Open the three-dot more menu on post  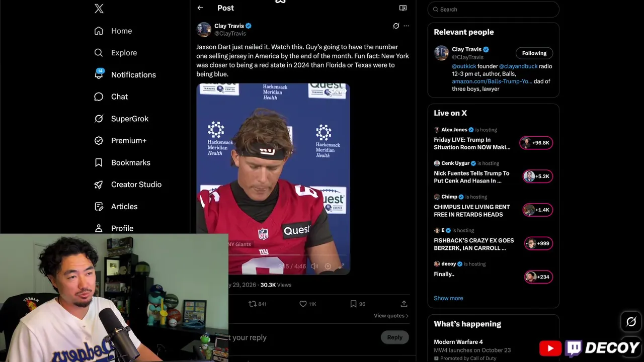(x=407, y=26)
